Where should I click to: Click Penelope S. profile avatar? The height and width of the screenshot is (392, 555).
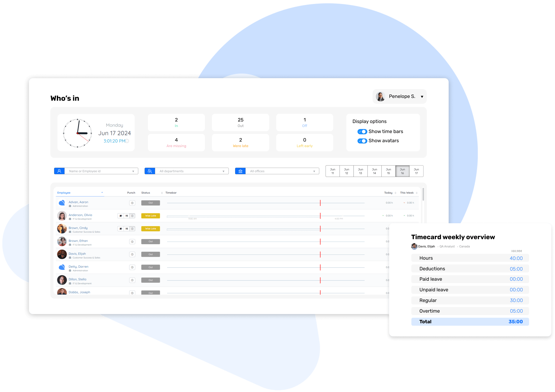click(380, 96)
